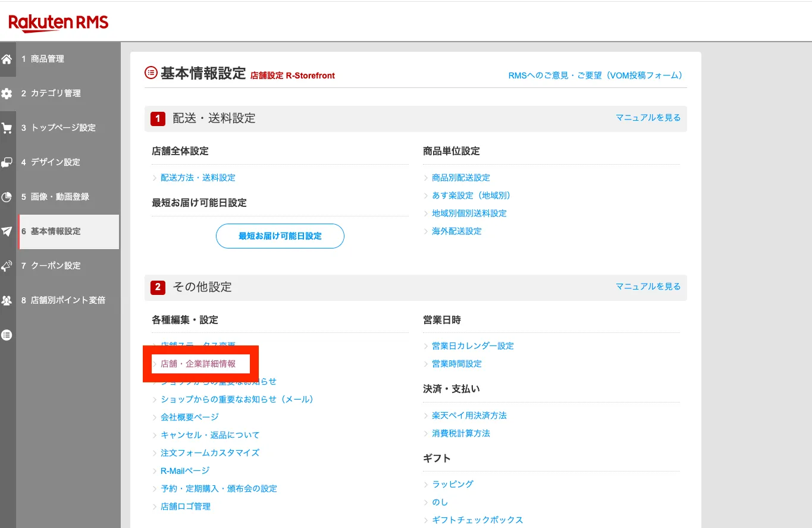Open 店舗別ポイント変倍 in the sidebar
This screenshot has height=528, width=812.
tap(68, 300)
